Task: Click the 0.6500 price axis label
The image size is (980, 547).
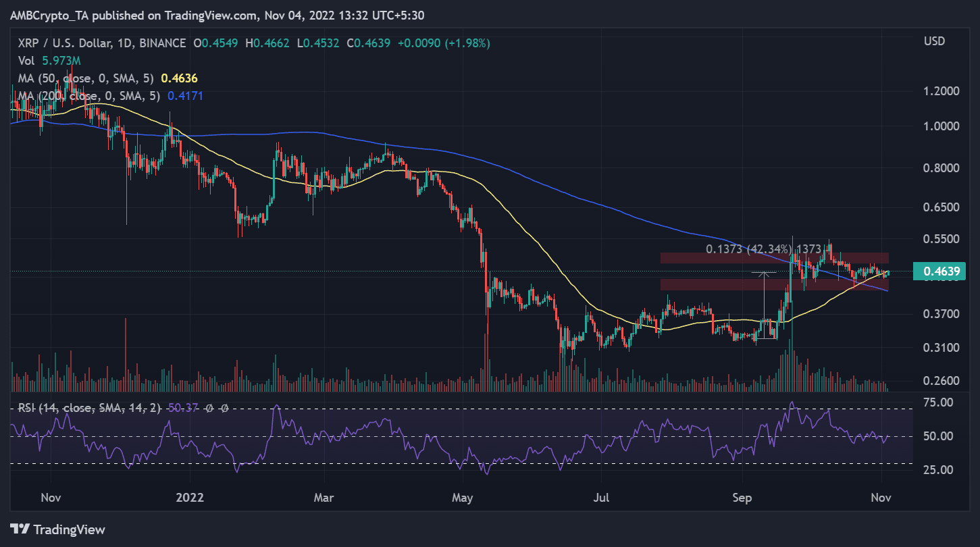Action: coord(940,207)
